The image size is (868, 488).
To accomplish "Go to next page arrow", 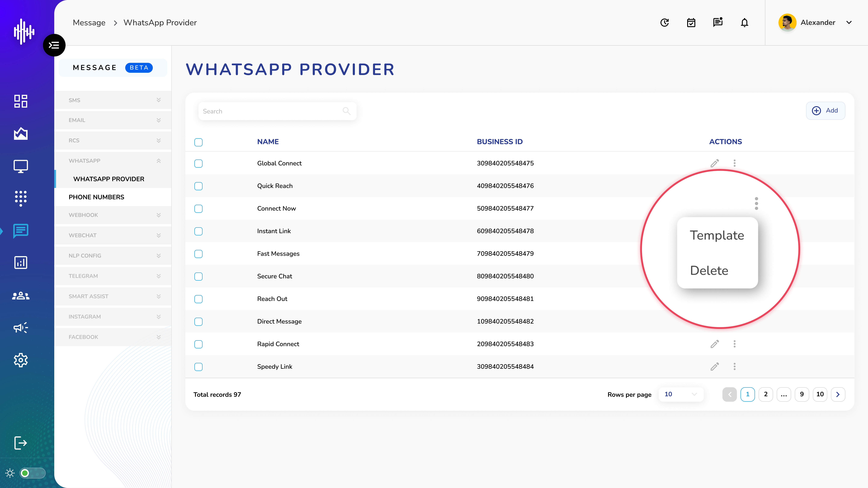I will (838, 394).
